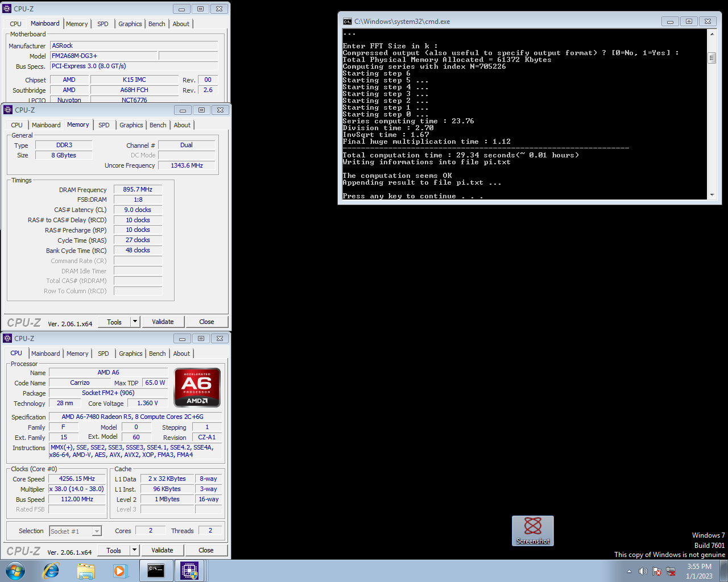Launch Windows Media Player from taskbar
Image resolution: width=728 pixels, height=582 pixels.
coord(120,571)
